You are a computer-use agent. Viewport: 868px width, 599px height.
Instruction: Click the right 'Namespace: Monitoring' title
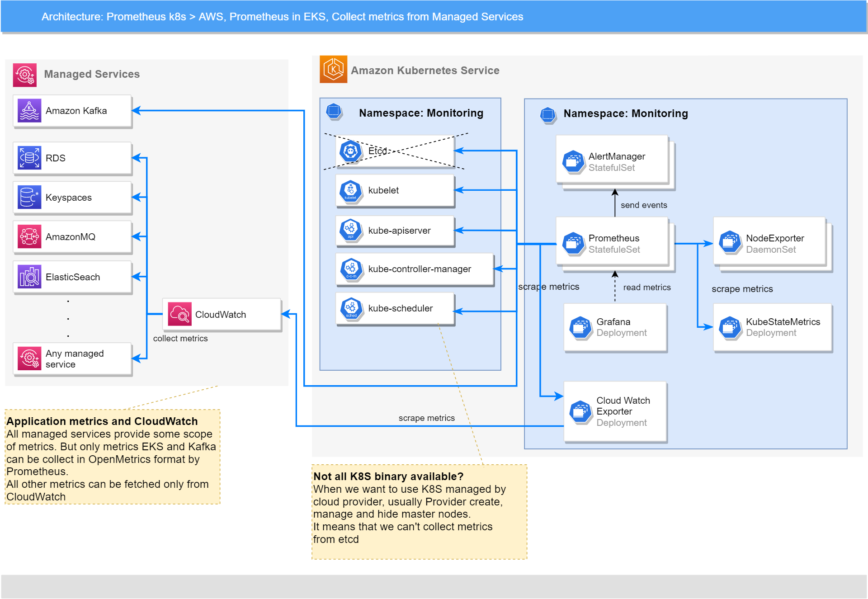(x=626, y=113)
